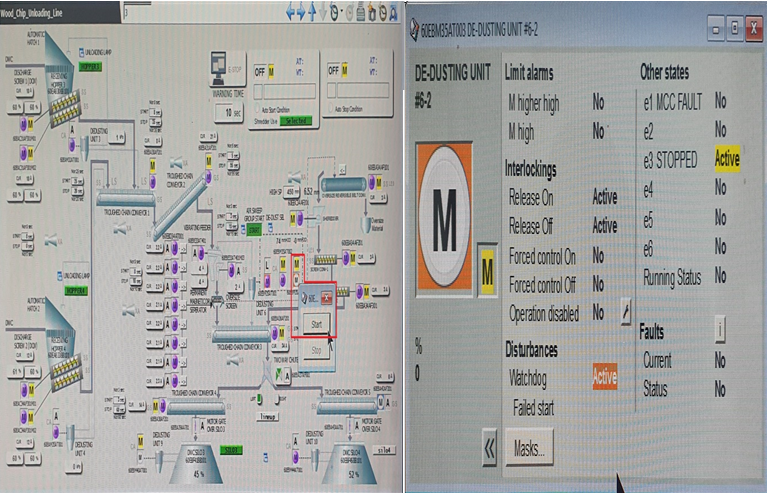
Task: Click the double left chevron collapse icon
Action: click(x=489, y=451)
